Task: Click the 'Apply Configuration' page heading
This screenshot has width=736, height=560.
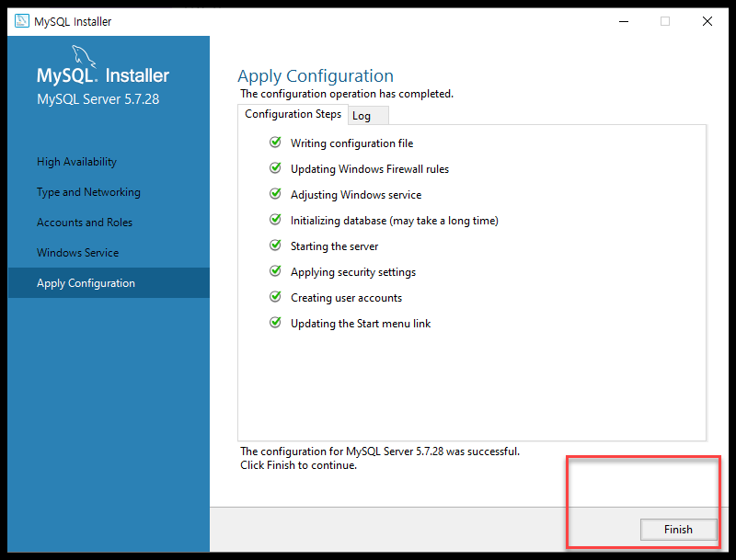Action: 316,76
